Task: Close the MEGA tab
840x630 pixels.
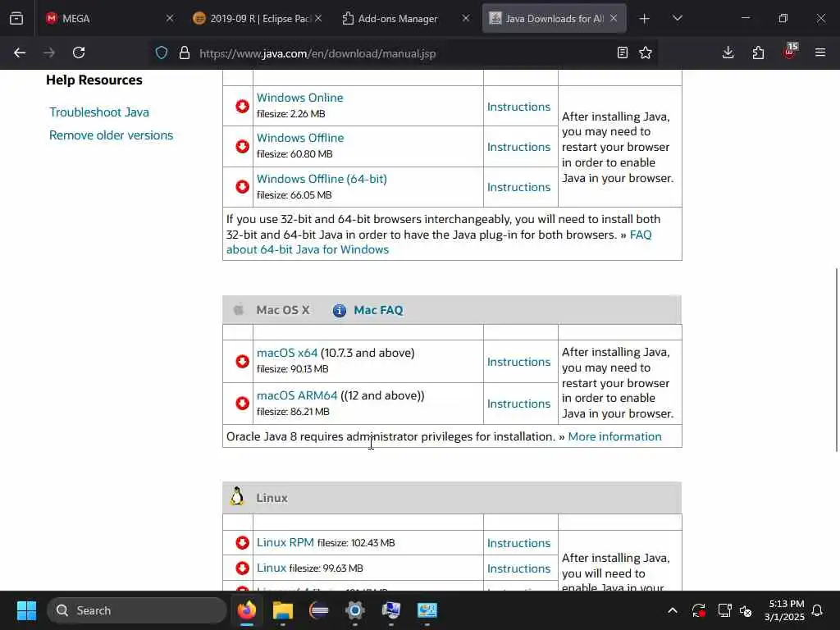Action: click(x=169, y=18)
